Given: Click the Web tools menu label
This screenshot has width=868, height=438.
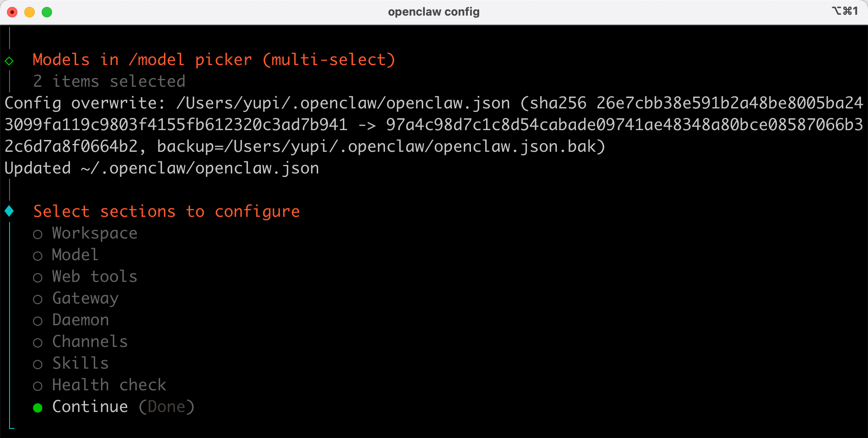Looking at the screenshot, I should coord(95,277).
